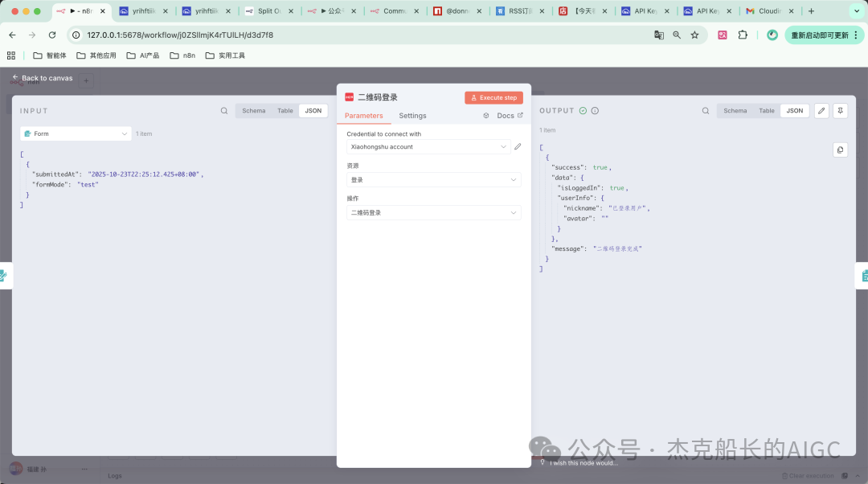The height and width of the screenshot is (484, 868).
Task: Click the browser forward arrow
Action: click(32, 35)
